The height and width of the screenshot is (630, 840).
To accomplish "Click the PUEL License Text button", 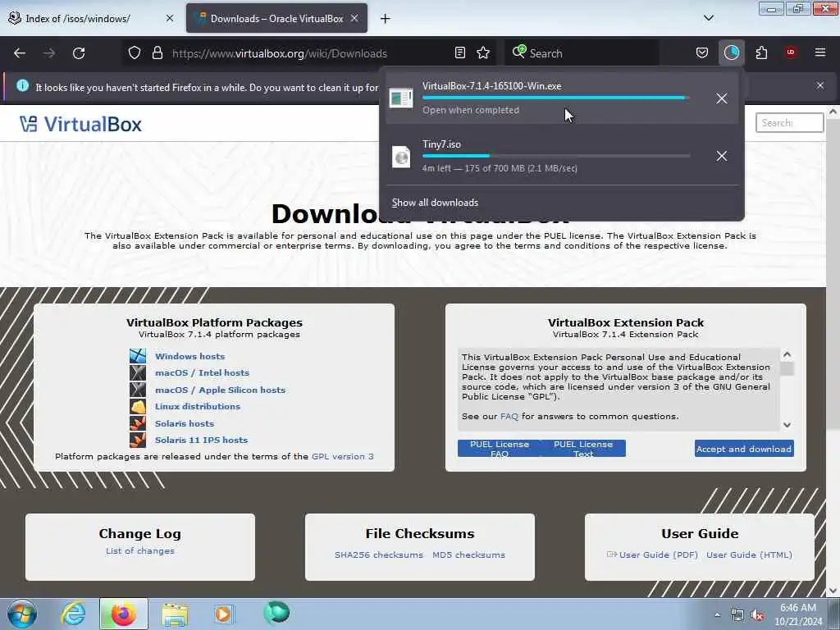I will click(x=583, y=449).
